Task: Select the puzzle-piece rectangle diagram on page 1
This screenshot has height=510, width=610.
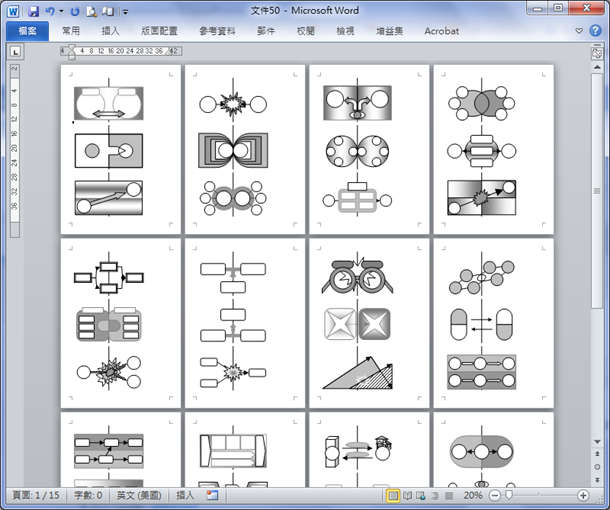Action: (x=109, y=151)
